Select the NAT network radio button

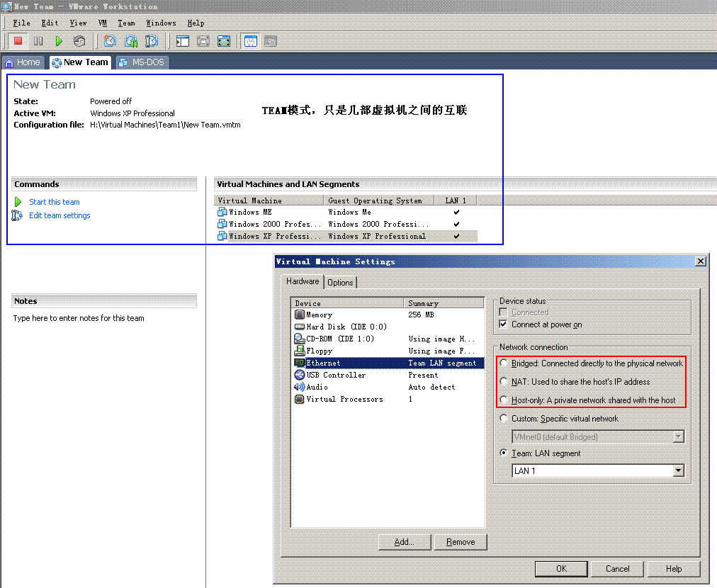point(504,381)
